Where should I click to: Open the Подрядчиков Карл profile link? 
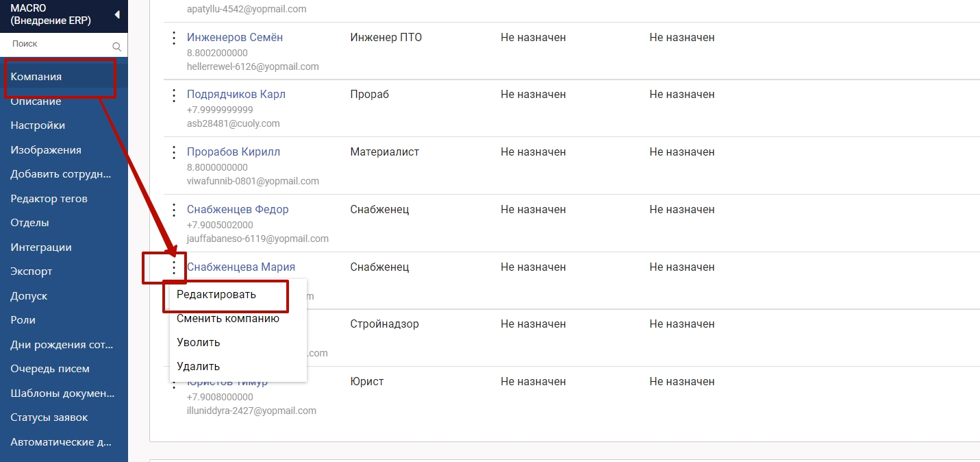coord(236,95)
